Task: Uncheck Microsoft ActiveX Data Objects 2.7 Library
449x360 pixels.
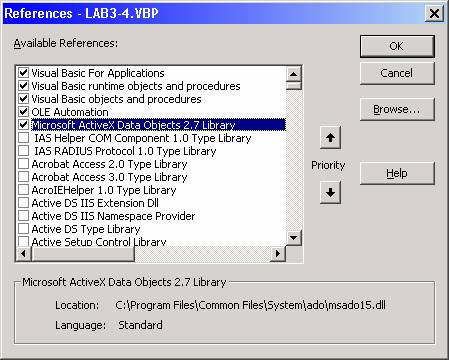Action: tap(23, 125)
